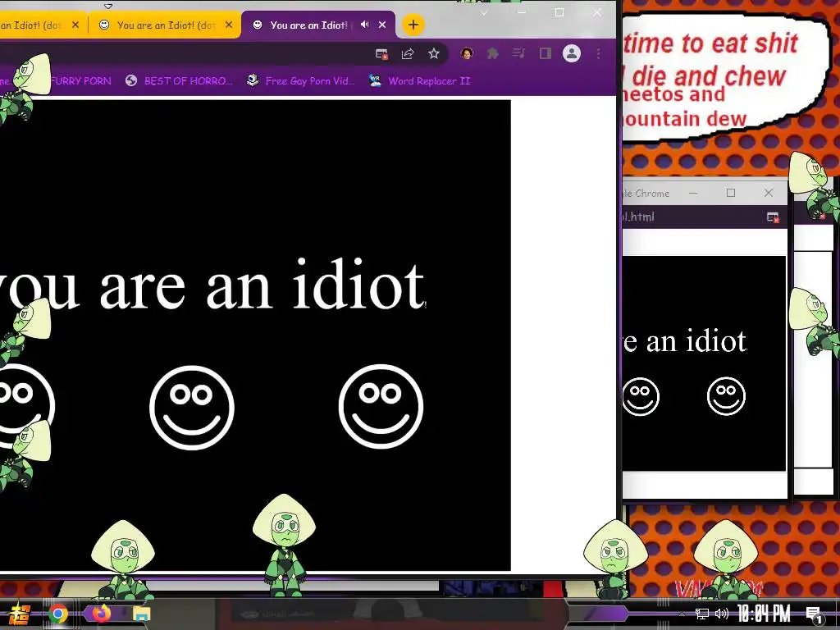Click the 'you are an idiot' heading text
Screen dimensions: 840x630
pyautogui.click(x=212, y=285)
